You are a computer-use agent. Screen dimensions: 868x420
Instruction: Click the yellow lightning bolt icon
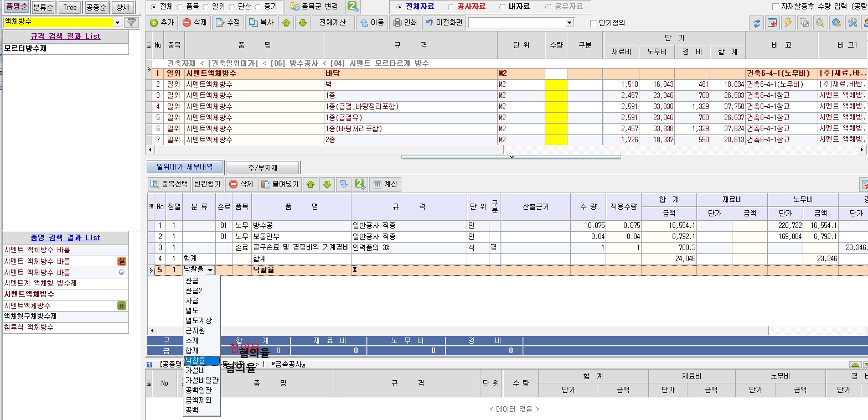pos(788,23)
